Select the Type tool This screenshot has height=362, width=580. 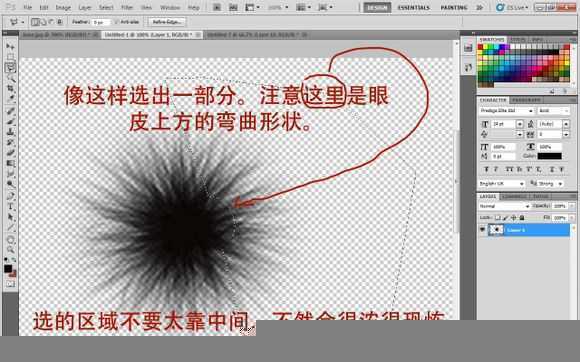(x=10, y=207)
